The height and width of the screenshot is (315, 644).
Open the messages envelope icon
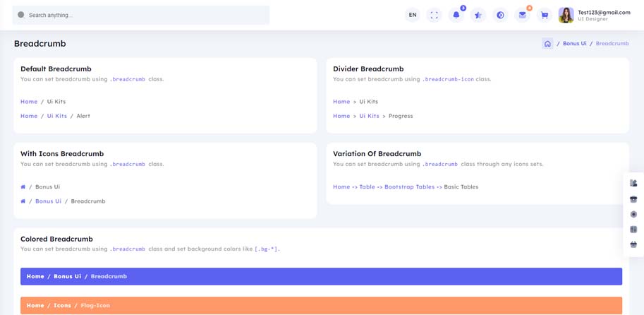(x=522, y=15)
